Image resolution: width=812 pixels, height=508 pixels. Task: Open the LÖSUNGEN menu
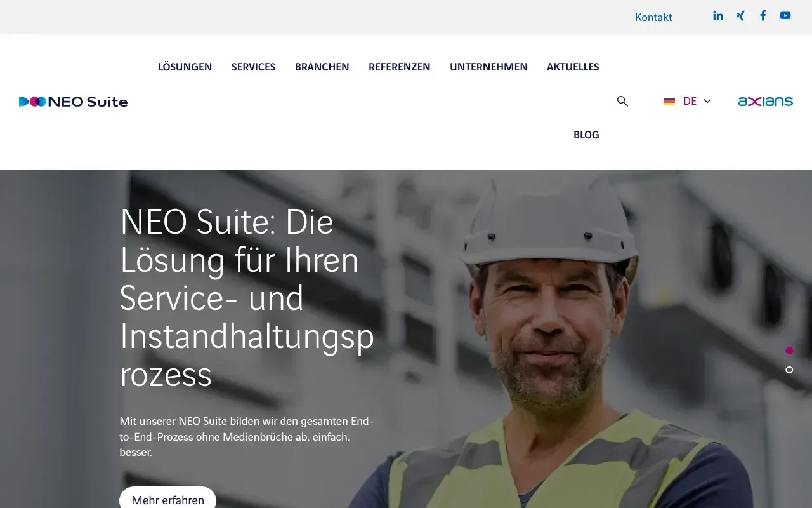[x=185, y=67]
